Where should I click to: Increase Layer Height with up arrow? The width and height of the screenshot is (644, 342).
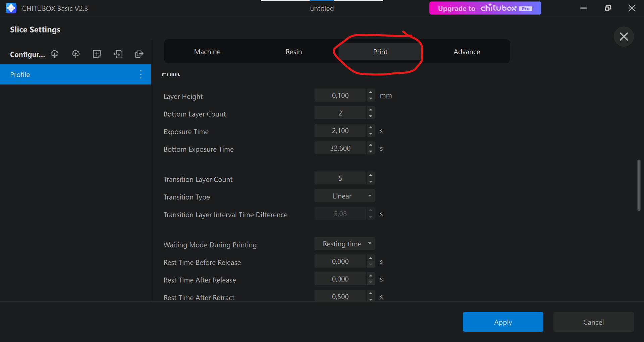371,93
